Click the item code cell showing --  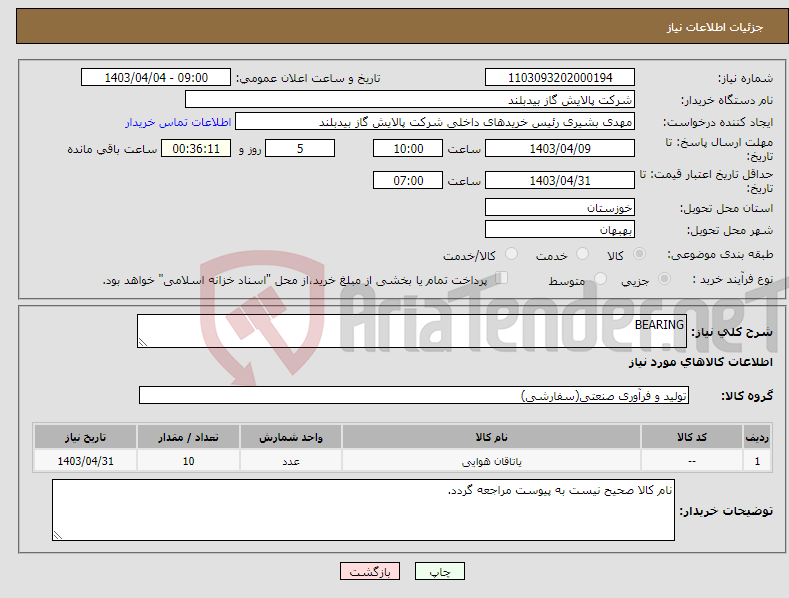[x=692, y=461]
